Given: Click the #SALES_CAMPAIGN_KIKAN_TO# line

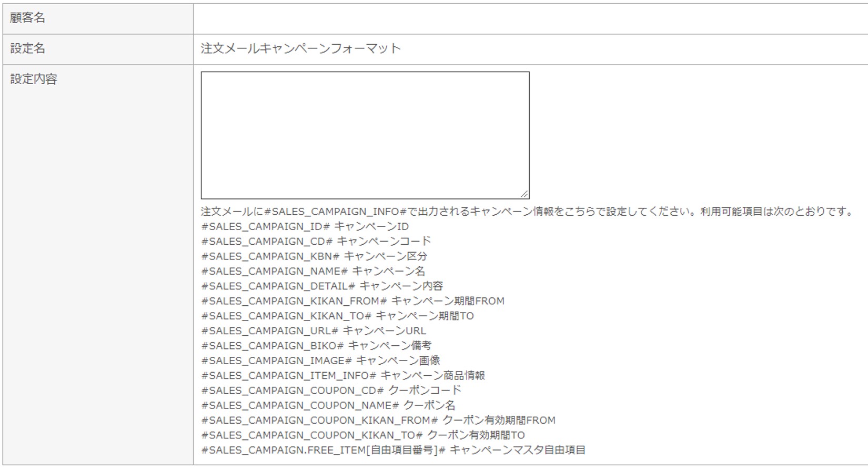Looking at the screenshot, I should click(x=337, y=316).
